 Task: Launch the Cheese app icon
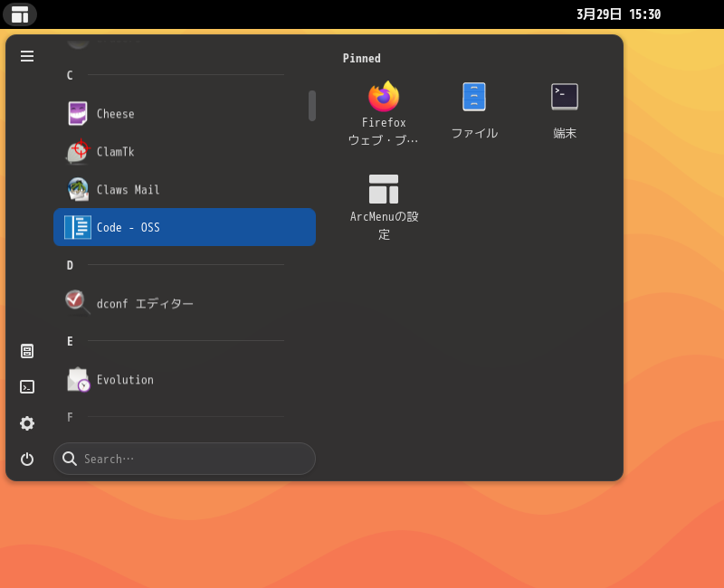pyautogui.click(x=78, y=114)
